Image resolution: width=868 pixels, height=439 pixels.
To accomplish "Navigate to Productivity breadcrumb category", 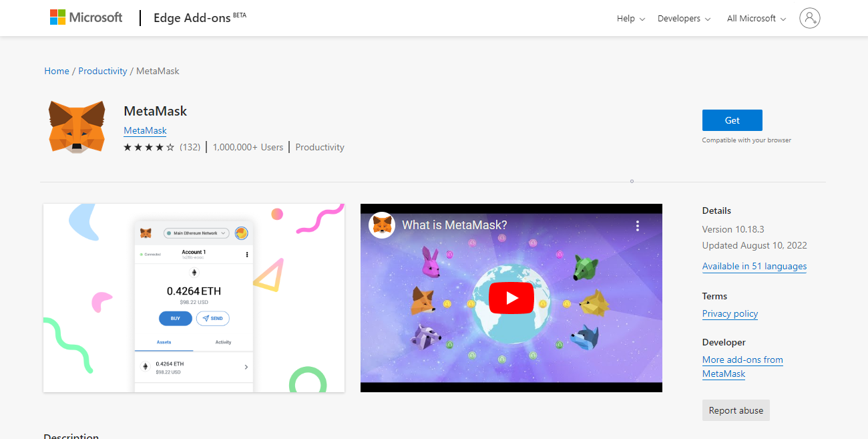I will [x=103, y=71].
